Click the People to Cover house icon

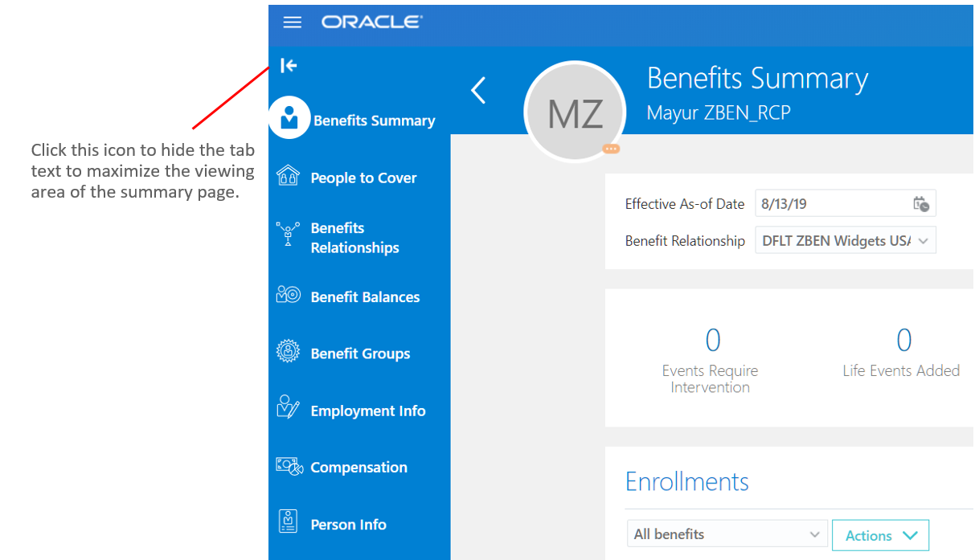tap(288, 176)
